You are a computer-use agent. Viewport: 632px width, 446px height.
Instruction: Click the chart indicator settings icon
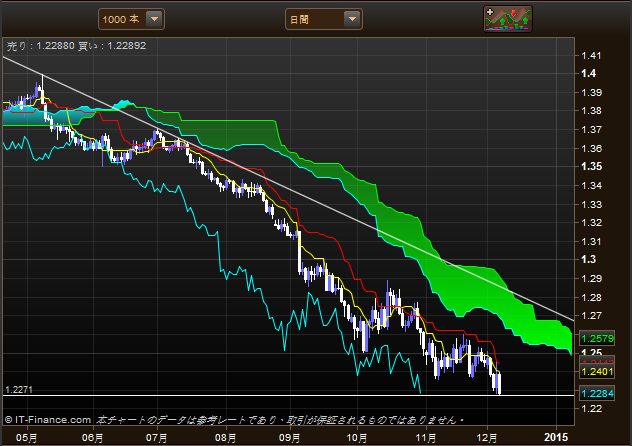(x=507, y=19)
